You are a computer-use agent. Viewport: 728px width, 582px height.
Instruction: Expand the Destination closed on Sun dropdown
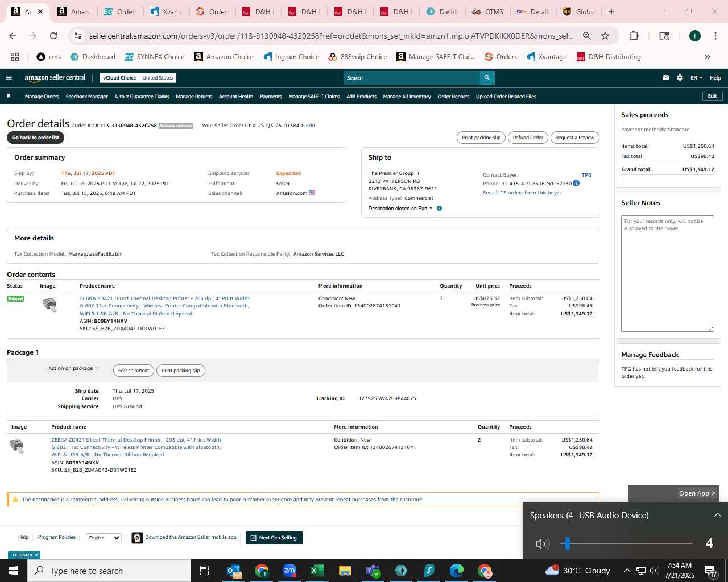400,209
